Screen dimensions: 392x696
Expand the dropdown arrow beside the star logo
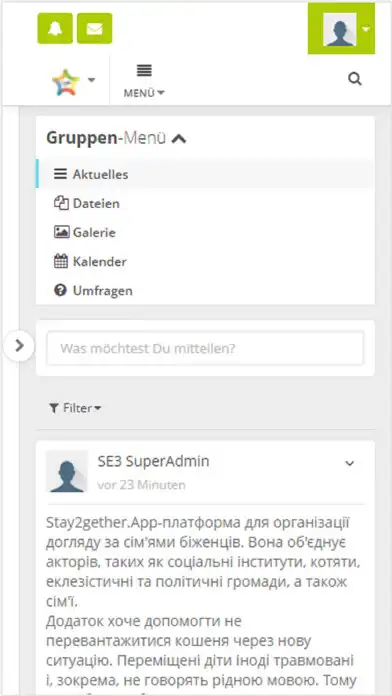[x=91, y=80]
